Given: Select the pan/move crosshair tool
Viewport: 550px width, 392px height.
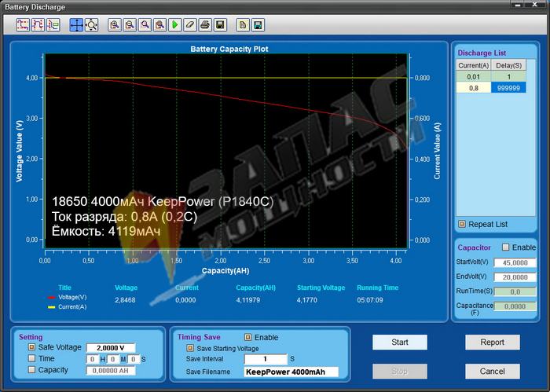Looking at the screenshot, I should point(76,24).
